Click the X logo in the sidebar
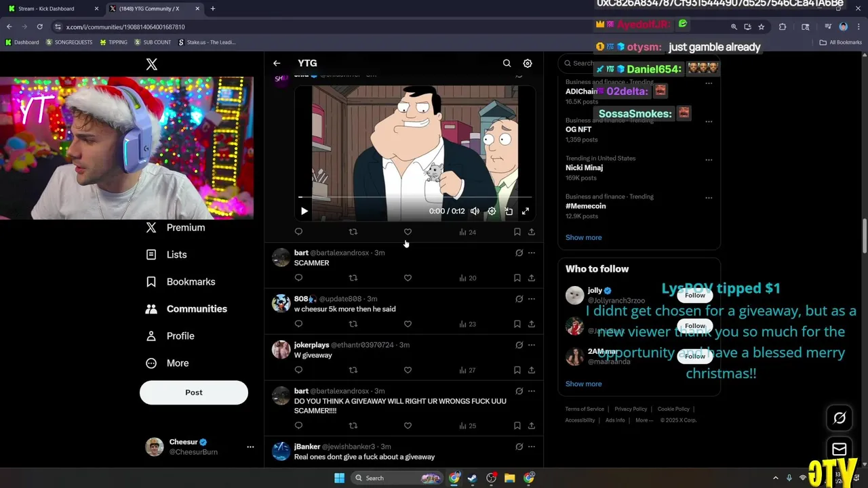Image resolution: width=868 pixels, height=488 pixels. pos(152,64)
